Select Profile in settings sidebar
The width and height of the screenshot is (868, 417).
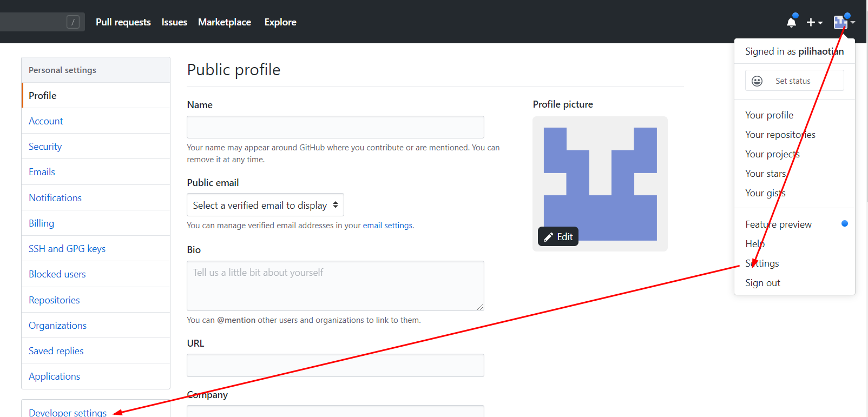tap(96, 95)
